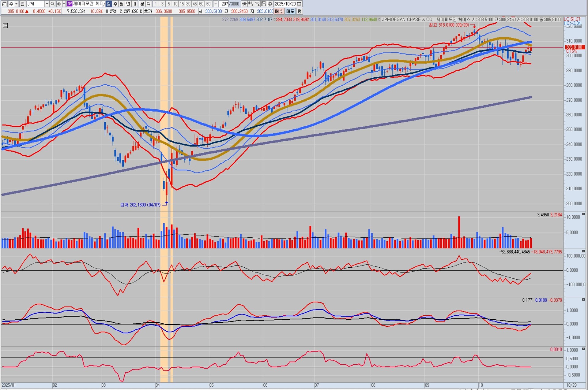Open the calendar date picker icon
This screenshot has width=588, height=390.
click(x=299, y=4)
